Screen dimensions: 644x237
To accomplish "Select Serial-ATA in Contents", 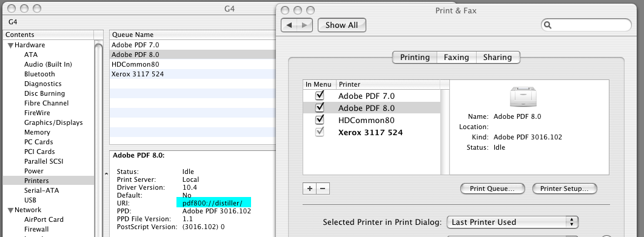I will click(x=41, y=190).
